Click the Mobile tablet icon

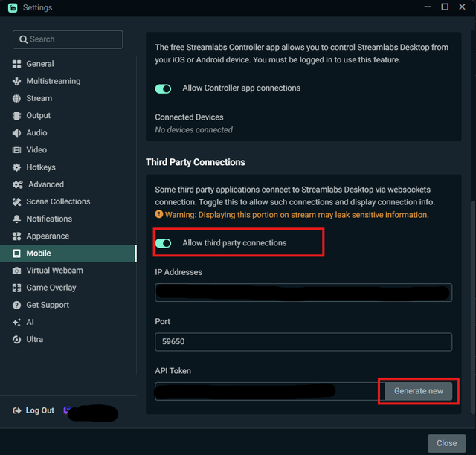click(x=16, y=254)
